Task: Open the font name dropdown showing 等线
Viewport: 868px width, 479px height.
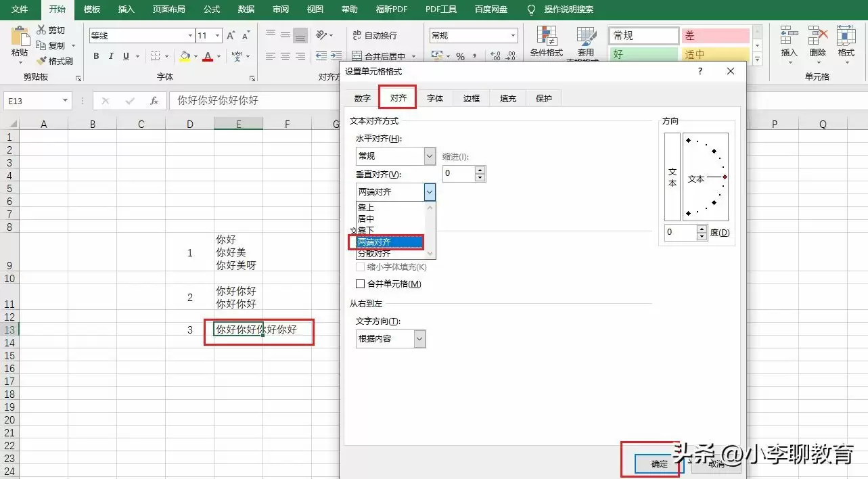Action: point(189,35)
